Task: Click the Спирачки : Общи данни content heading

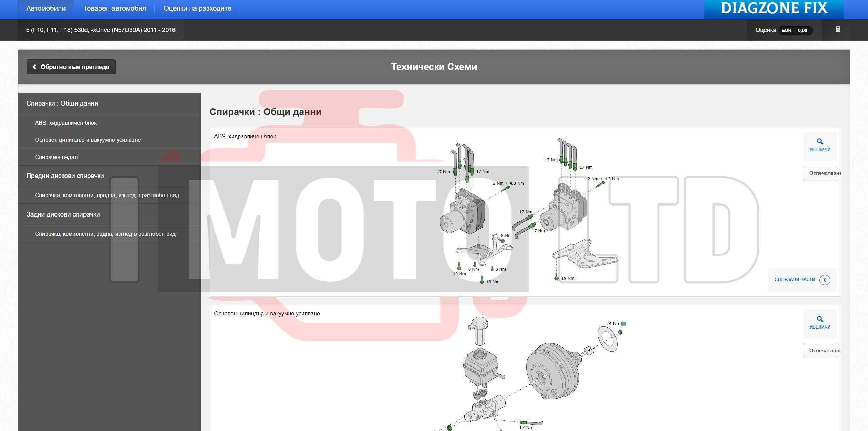Action: click(266, 112)
